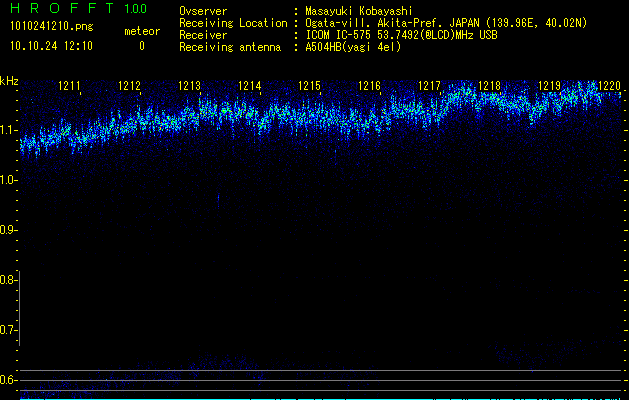629x400 pixels.
Task: Click the 1.1 kHz axis label
Action: pyautogui.click(x=8, y=130)
